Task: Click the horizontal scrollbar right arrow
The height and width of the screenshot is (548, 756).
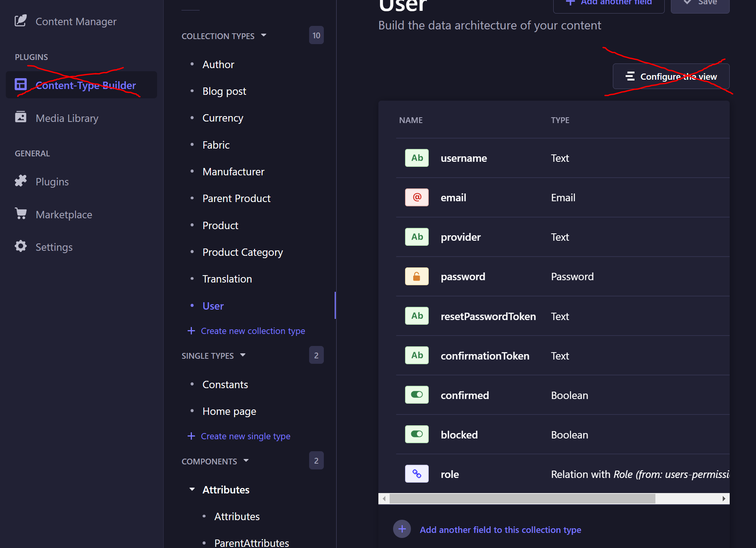Action: pyautogui.click(x=724, y=498)
